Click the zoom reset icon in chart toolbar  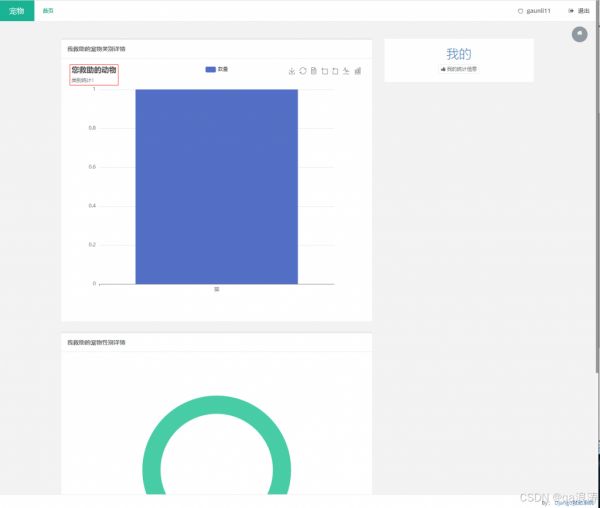[335, 71]
